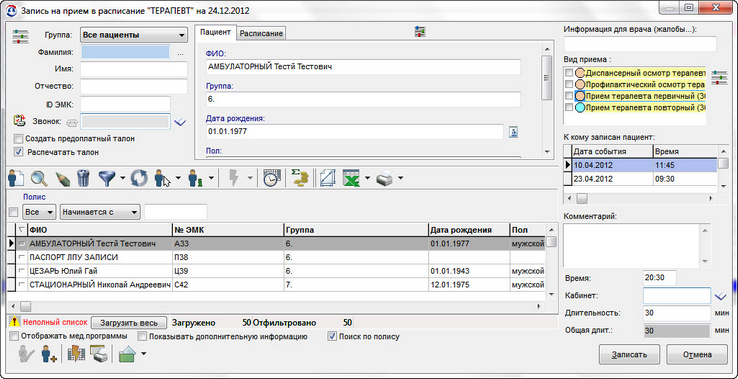The width and height of the screenshot is (738, 379).
Task: Click the gray lightning bolt icon
Action: click(x=234, y=178)
